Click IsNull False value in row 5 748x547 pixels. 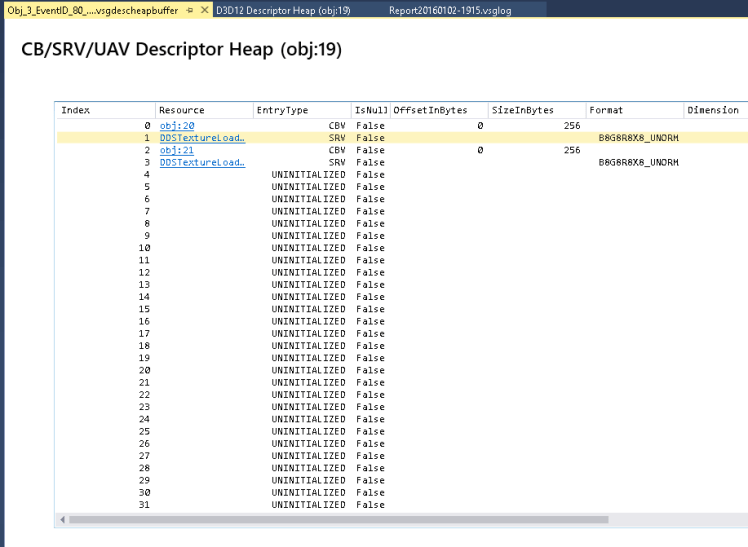click(370, 187)
